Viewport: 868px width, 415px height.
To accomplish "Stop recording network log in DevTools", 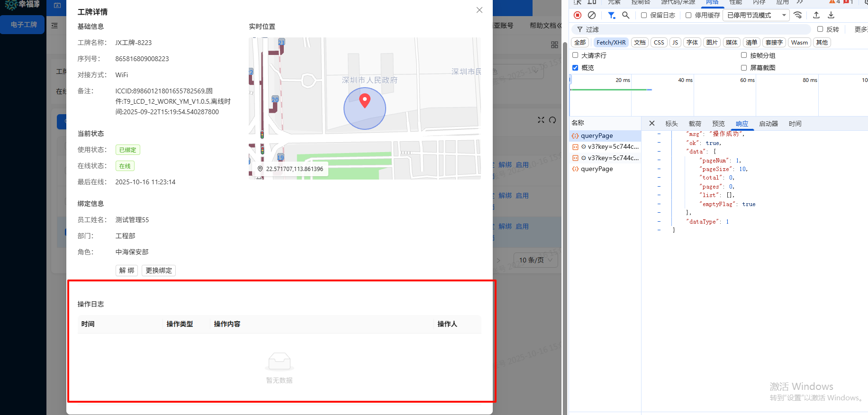I will click(x=578, y=15).
